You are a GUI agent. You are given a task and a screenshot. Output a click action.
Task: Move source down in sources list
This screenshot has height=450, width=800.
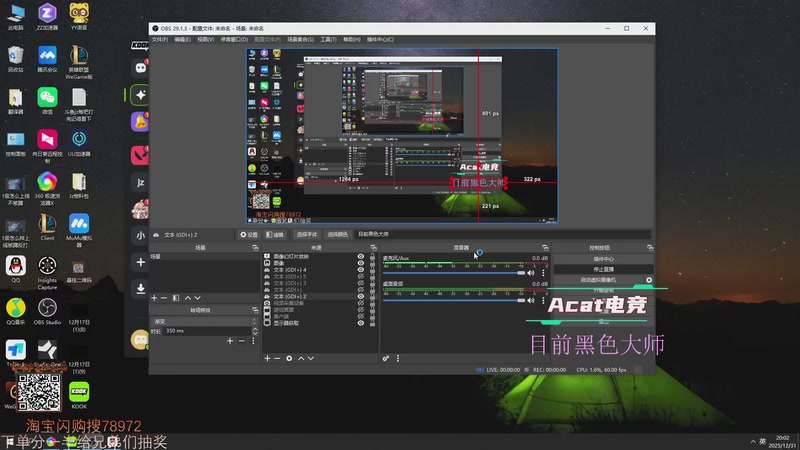[311, 359]
